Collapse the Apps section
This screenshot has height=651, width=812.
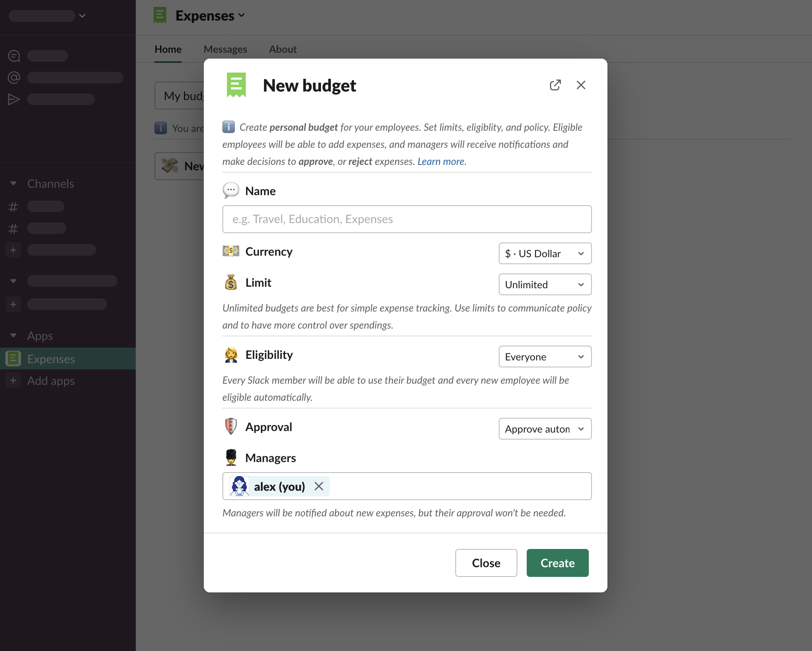click(x=13, y=336)
